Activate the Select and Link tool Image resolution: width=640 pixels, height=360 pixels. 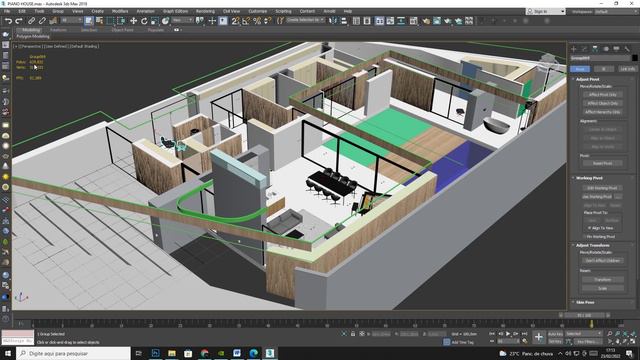(31, 21)
